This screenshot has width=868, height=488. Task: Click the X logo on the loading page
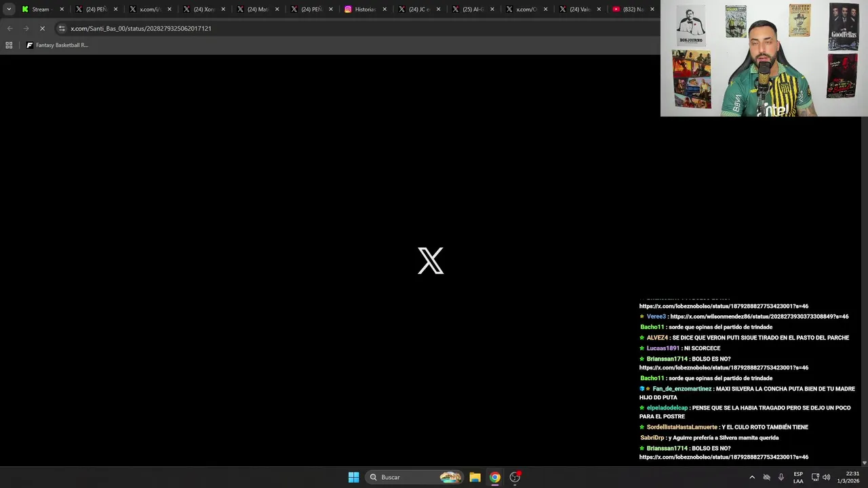click(x=431, y=261)
